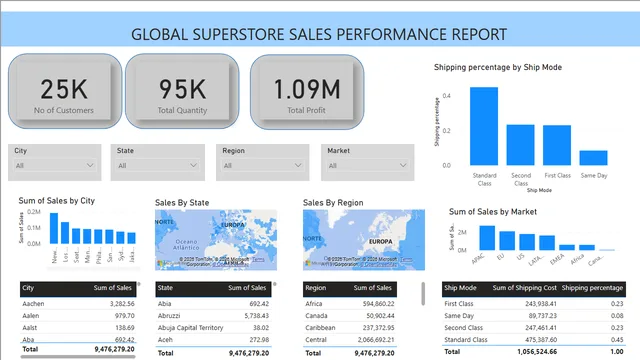Click the EU bar in Sales by Market
Viewport: 640px width, 360px height.
(507, 240)
